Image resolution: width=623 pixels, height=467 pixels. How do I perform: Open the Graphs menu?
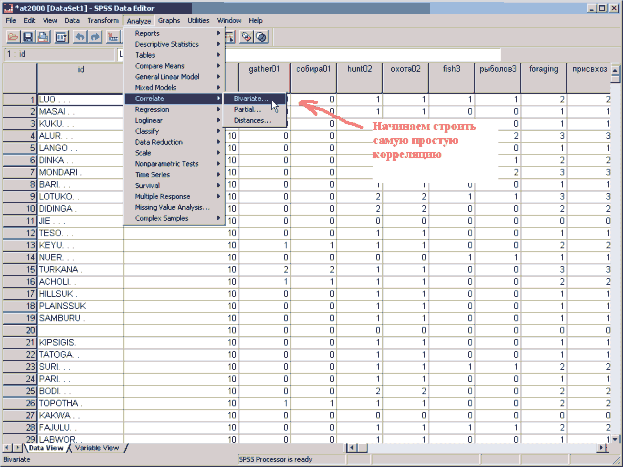(x=168, y=20)
